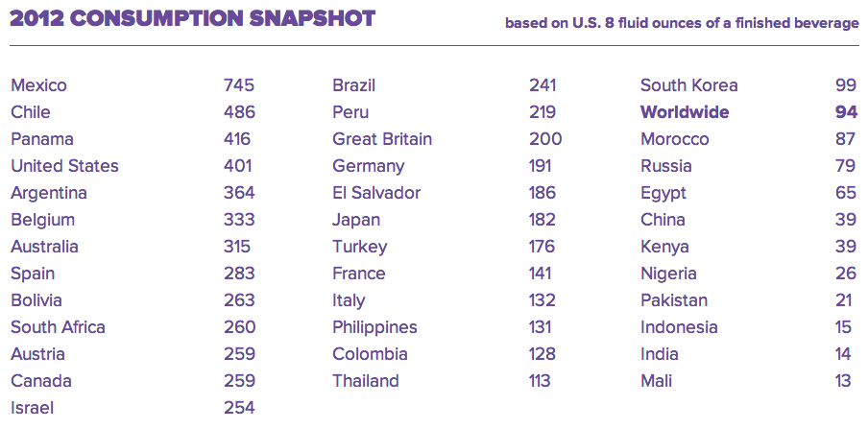The width and height of the screenshot is (868, 429).
Task: Click the fluid ounces subtitle text
Action: click(682, 23)
